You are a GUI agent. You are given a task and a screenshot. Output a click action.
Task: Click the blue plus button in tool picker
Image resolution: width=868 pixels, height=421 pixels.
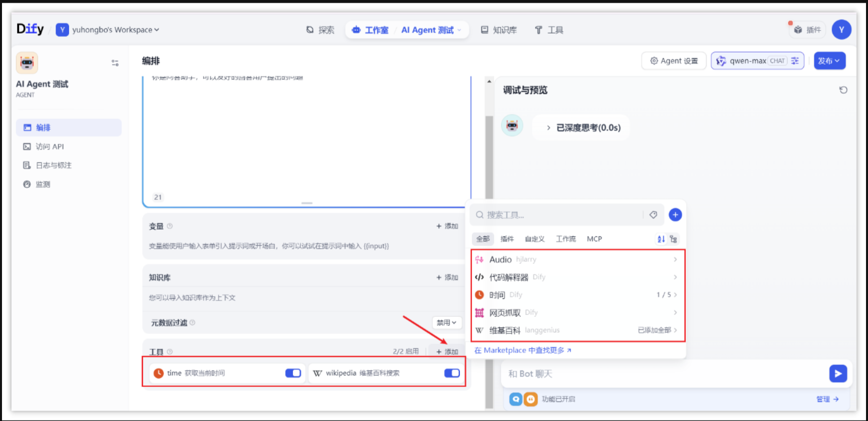(675, 214)
